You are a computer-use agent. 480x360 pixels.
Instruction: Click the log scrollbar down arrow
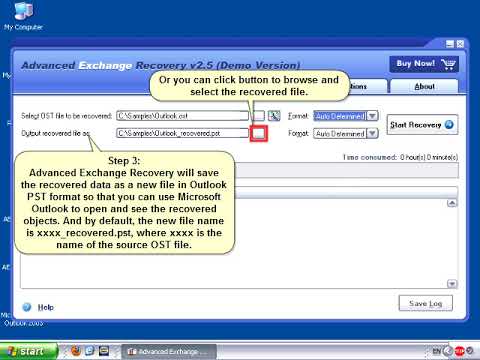click(452, 284)
